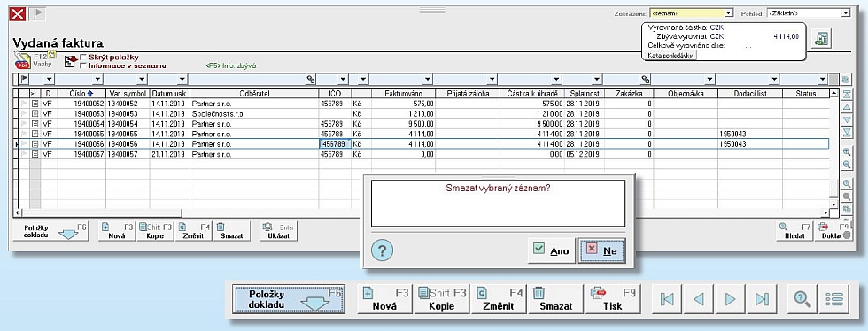The width and height of the screenshot is (868, 331).
Task: Open filter dropdown above the Var. symbol column
Action: pos(142,80)
